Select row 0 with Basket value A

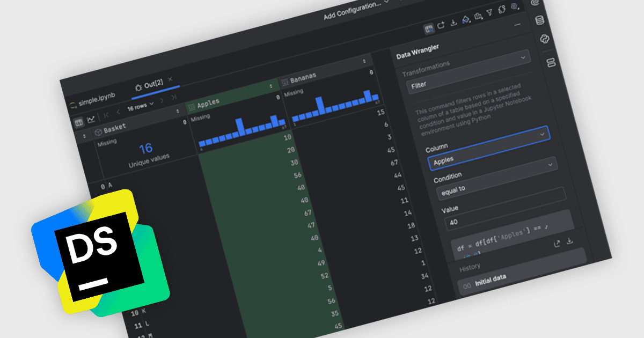[x=106, y=186]
